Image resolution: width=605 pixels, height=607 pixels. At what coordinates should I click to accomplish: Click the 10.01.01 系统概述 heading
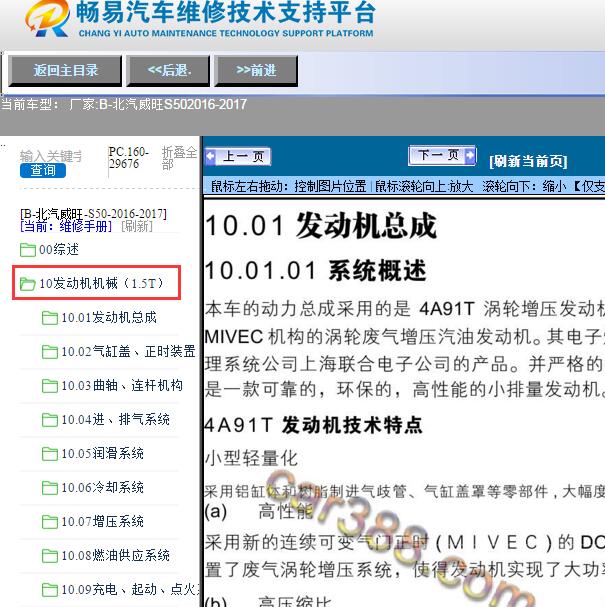(x=315, y=270)
